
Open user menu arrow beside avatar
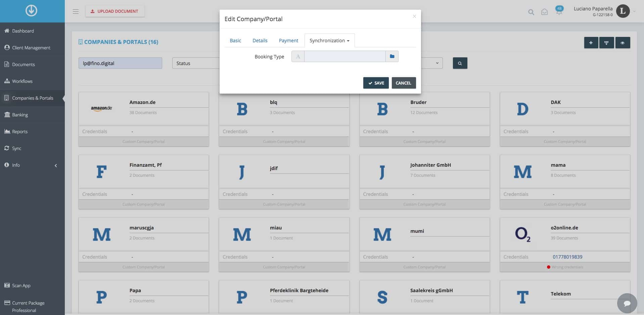click(x=634, y=11)
